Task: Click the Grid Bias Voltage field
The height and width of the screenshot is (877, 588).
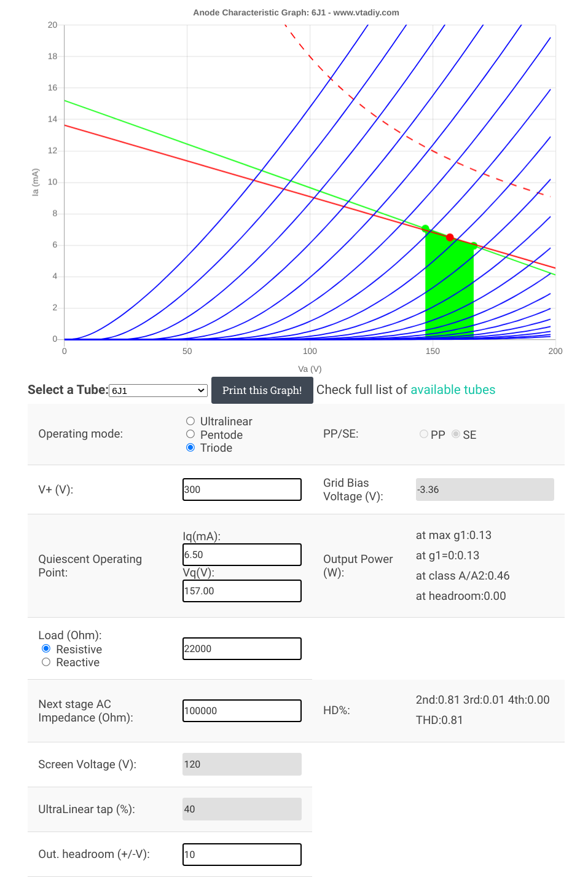Action: tap(485, 489)
